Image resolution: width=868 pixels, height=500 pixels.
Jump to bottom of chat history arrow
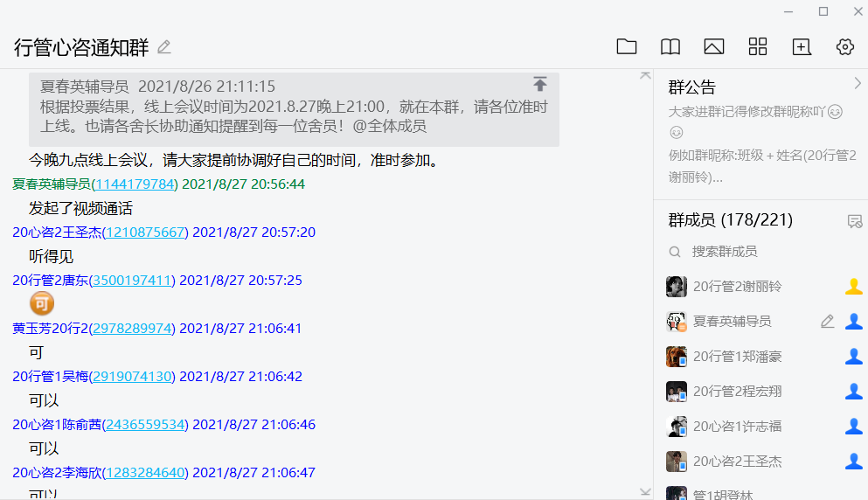(645, 492)
